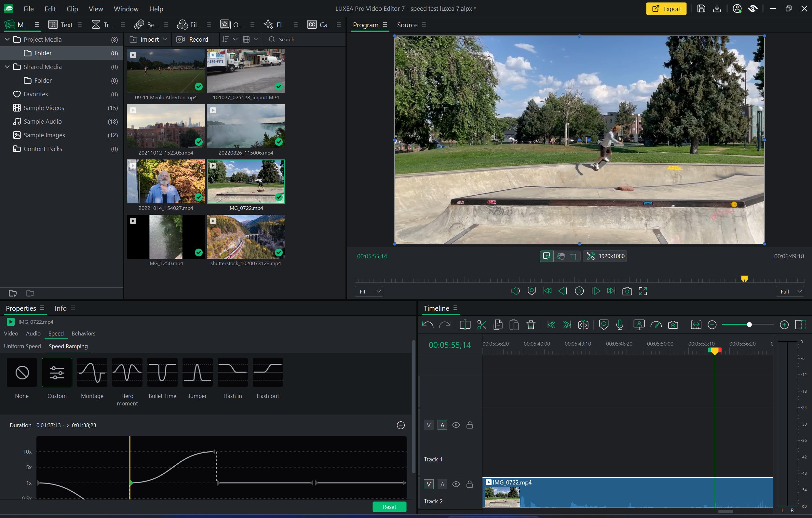The height and width of the screenshot is (518, 812).
Task: Select the voiceover microphone recording icon
Action: coord(619,325)
